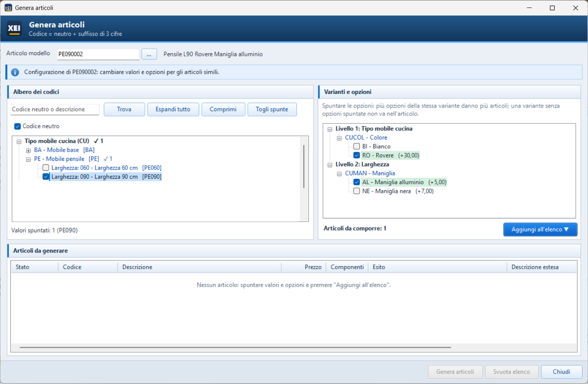588x384 pixels.
Task: Collapse the PE - Mobile pensile node
Action: pos(28,159)
